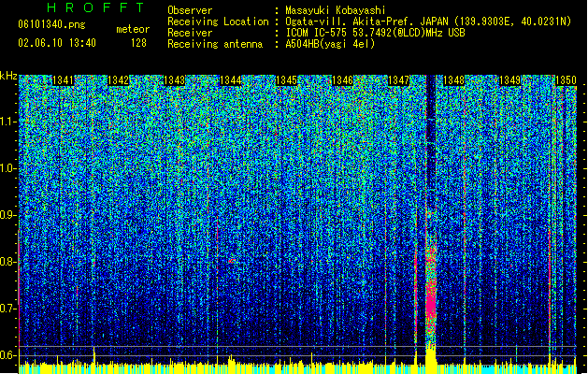The height and width of the screenshot is (374, 588).
Task: Click the 1342 time marker
Action: click(x=119, y=80)
